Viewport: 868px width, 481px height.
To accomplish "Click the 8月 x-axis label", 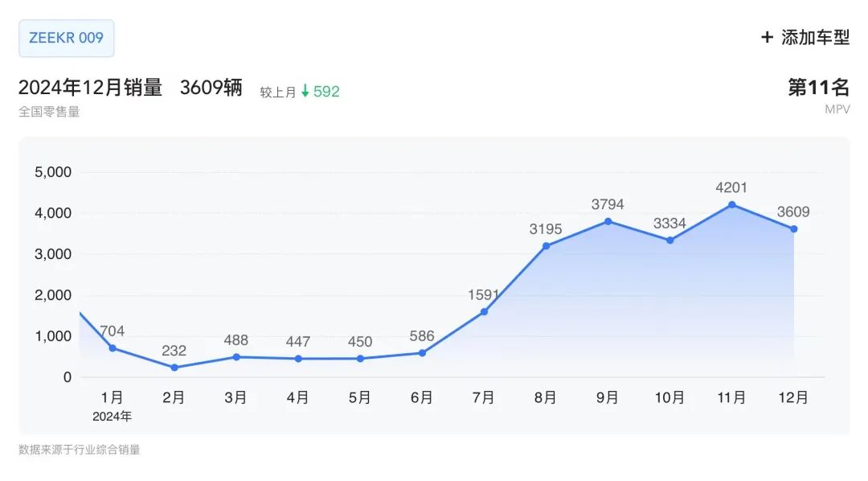I will 545,397.
